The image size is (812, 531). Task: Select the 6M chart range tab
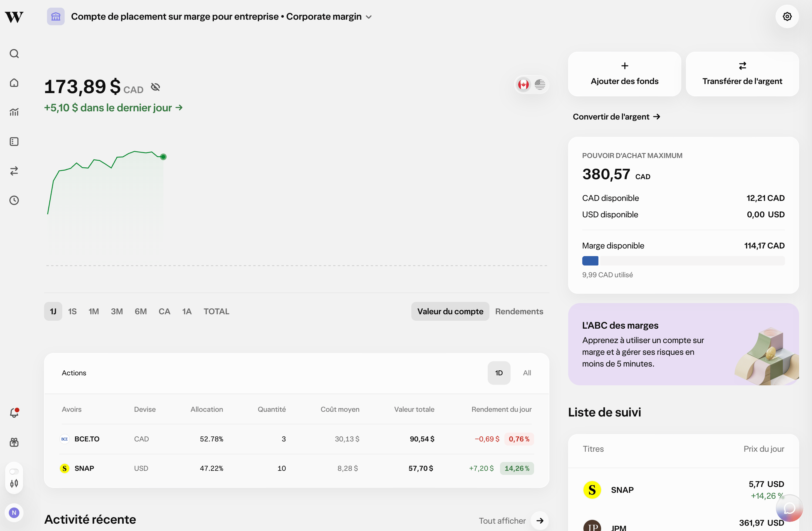pos(140,311)
